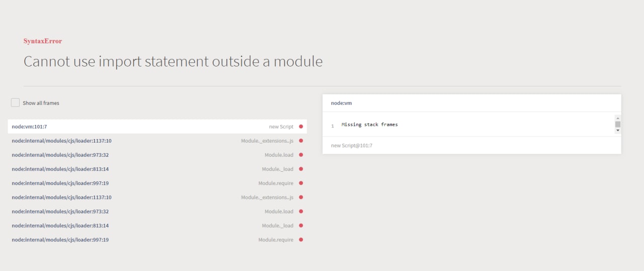
Task: Click the code panel scrollbar up arrow
Action: coord(618,118)
